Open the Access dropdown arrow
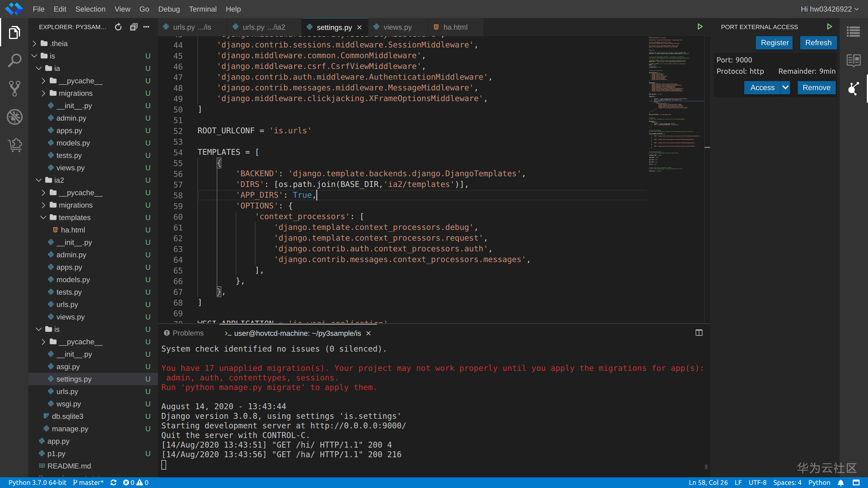 coord(785,88)
